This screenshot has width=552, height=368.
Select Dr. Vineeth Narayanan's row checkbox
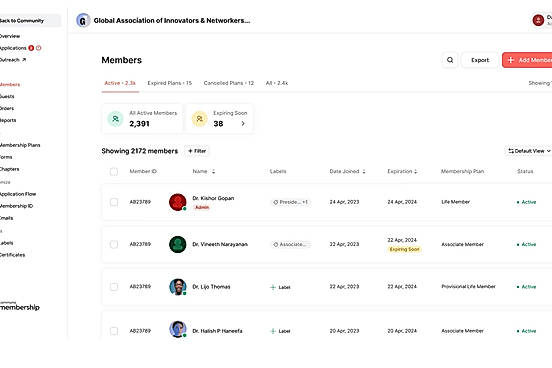114,244
